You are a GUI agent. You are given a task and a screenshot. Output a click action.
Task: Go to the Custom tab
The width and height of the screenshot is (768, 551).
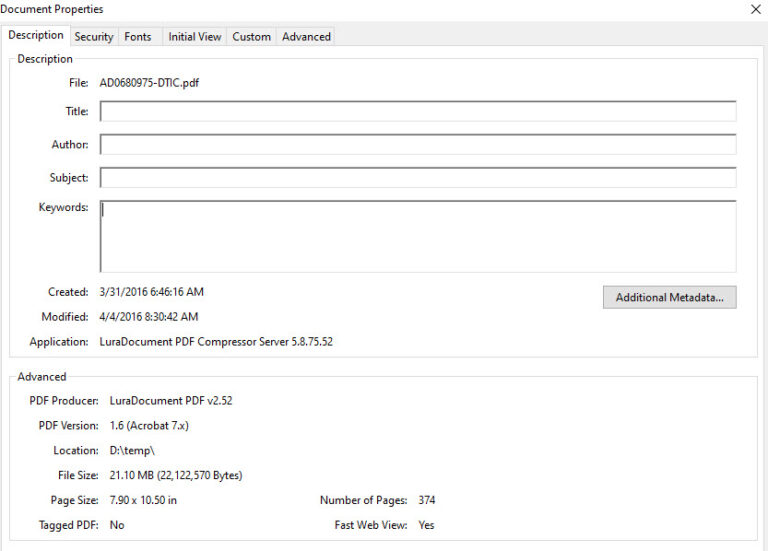[251, 37]
